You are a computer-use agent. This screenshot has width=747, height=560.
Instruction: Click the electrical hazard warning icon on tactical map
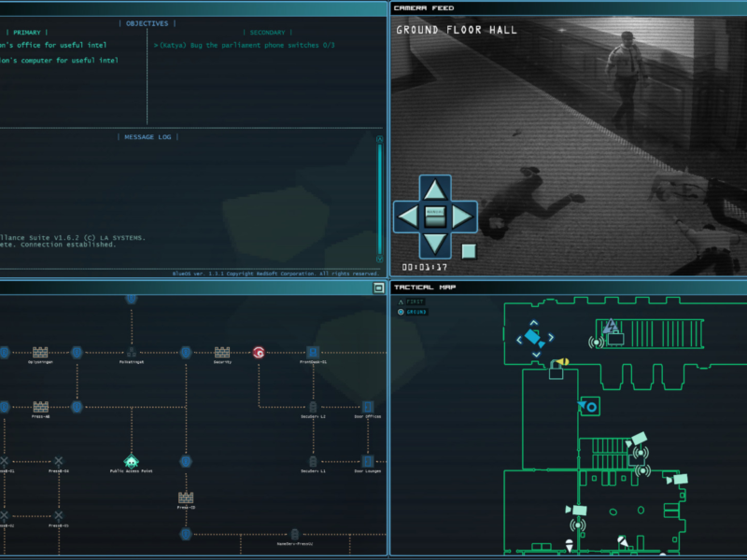coord(610,327)
